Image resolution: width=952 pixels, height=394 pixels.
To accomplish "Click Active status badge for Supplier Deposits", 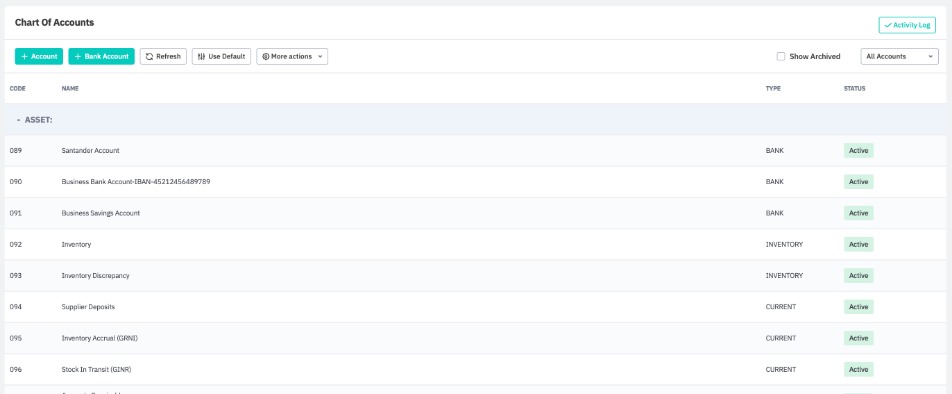I will pos(858,307).
